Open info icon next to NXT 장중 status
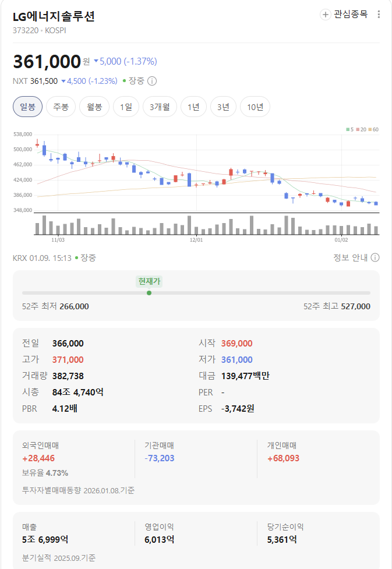392x569 pixels. [152, 81]
